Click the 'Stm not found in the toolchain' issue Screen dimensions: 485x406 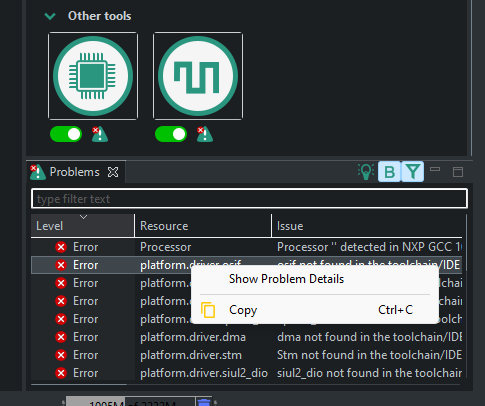click(x=369, y=355)
